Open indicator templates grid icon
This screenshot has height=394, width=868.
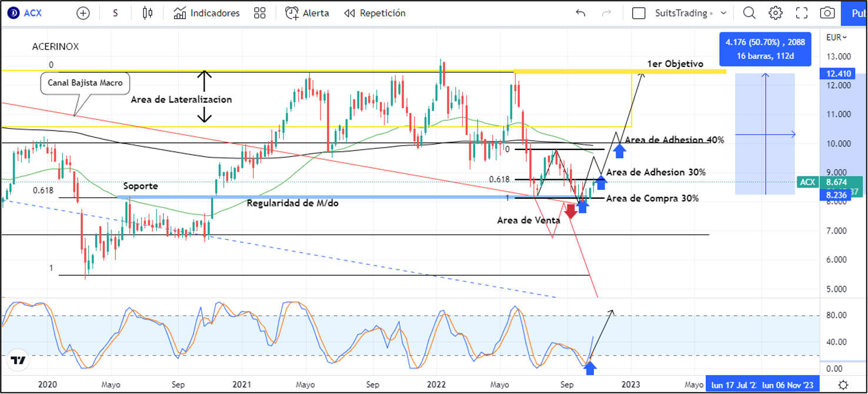click(259, 13)
